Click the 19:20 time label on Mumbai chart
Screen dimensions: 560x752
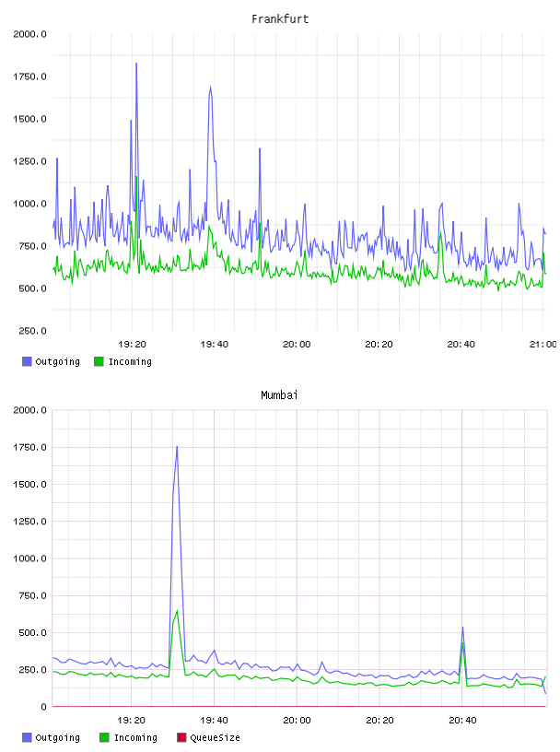click(132, 721)
